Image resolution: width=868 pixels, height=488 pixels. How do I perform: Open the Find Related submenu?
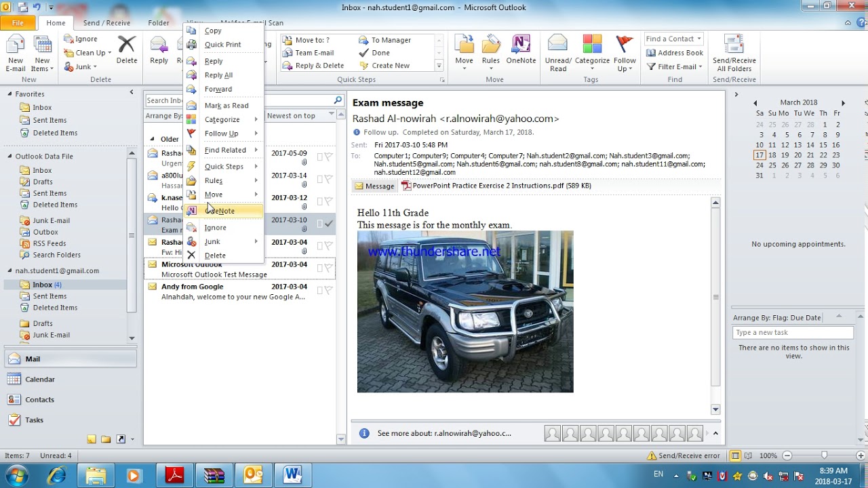225,150
